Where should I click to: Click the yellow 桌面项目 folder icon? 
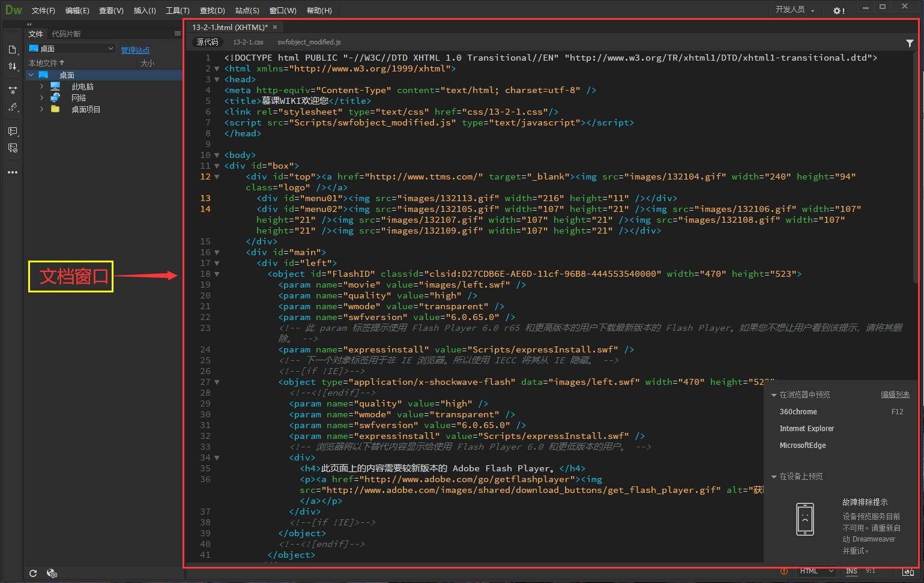pos(55,109)
